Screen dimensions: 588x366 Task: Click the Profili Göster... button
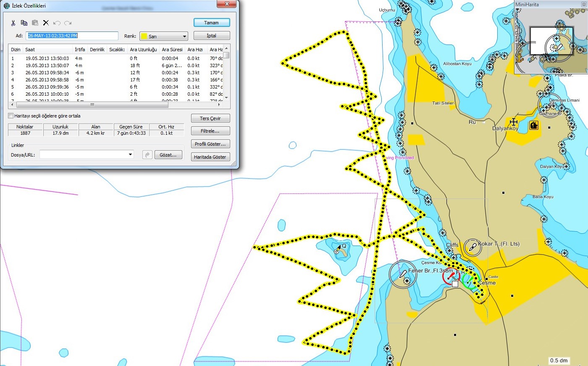pos(210,144)
